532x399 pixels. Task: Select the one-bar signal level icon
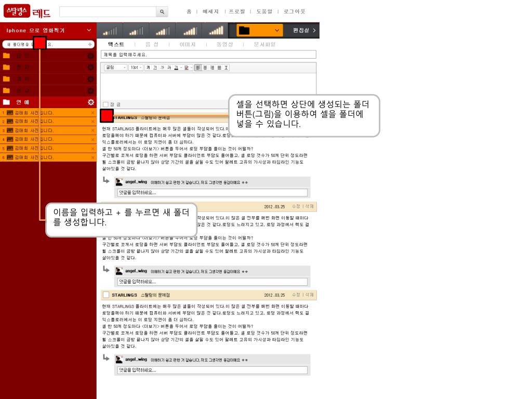110,31
